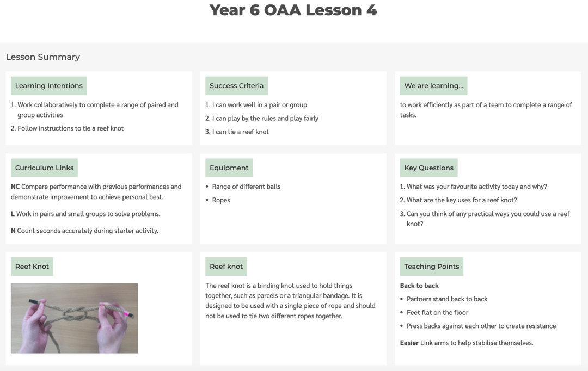Click the Year 6 OAA Lesson 4 title
The height and width of the screenshot is (371, 588).
[x=293, y=10]
